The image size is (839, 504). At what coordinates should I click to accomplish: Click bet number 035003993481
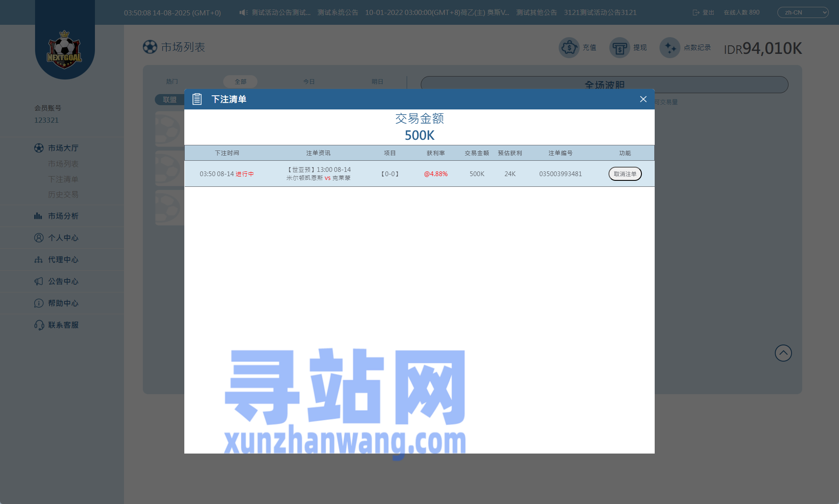pos(560,174)
